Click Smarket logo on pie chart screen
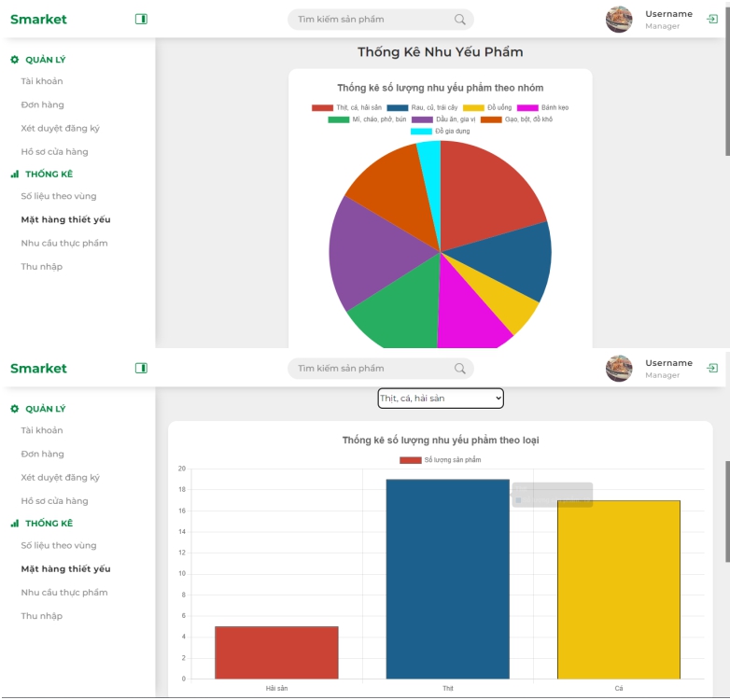The height and width of the screenshot is (700, 730). (x=38, y=19)
